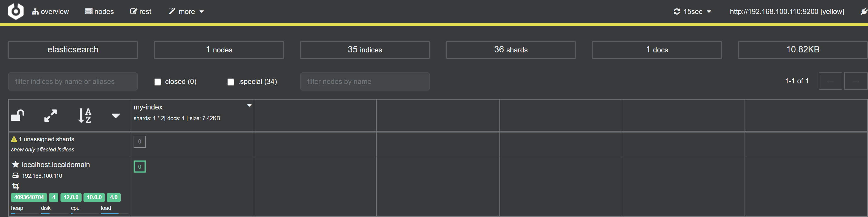Click the expand arrows icon
This screenshot has height=217, width=868.
point(51,115)
